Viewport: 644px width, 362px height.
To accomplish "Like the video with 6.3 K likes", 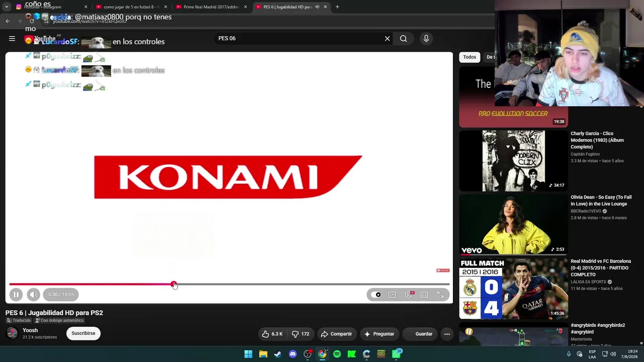I will click(x=272, y=334).
